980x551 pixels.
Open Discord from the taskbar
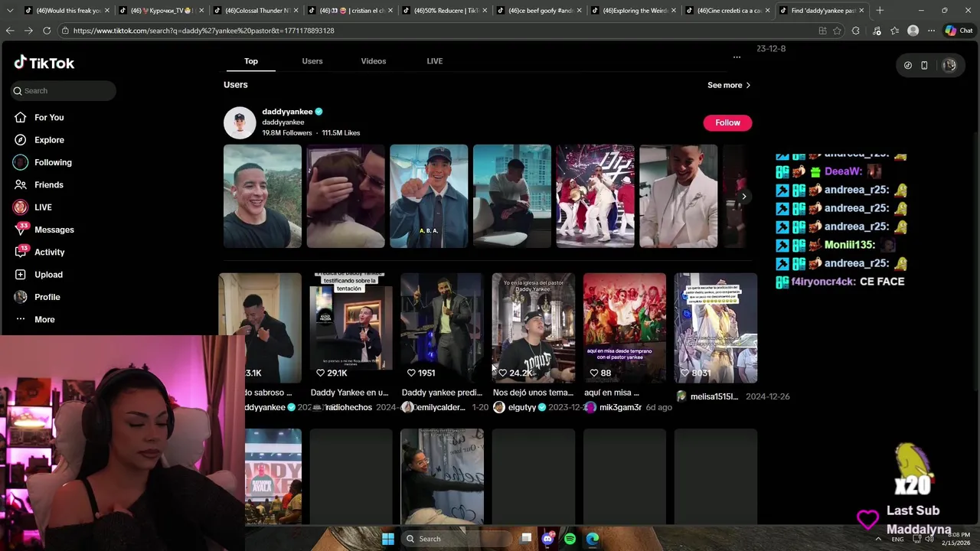coord(547,539)
